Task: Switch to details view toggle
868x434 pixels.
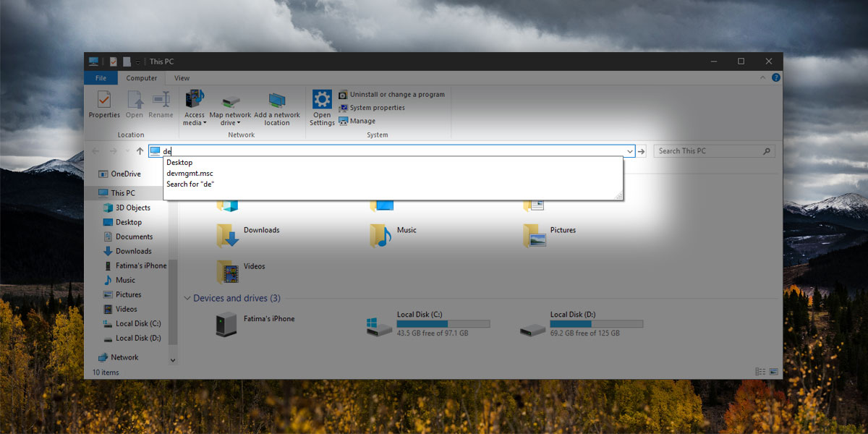Action: 760,372
